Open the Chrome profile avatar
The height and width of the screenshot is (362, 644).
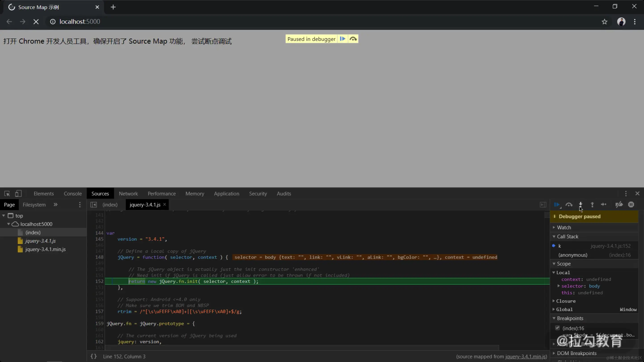(621, 22)
